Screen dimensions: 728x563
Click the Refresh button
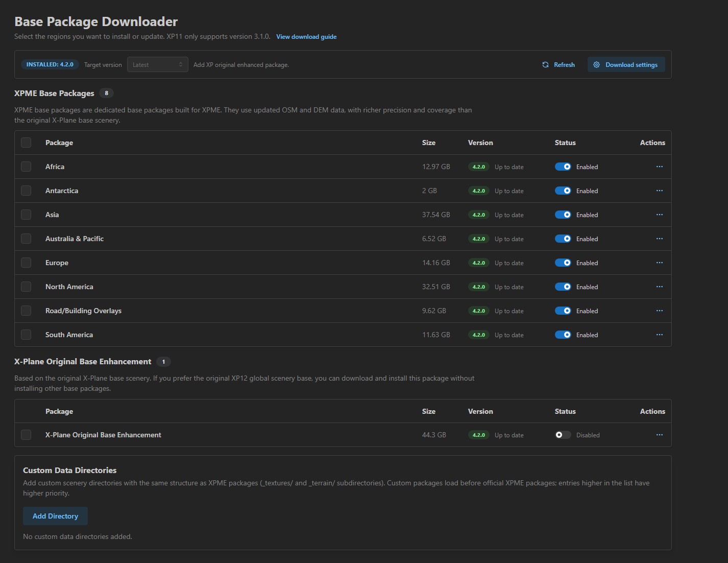558,64
